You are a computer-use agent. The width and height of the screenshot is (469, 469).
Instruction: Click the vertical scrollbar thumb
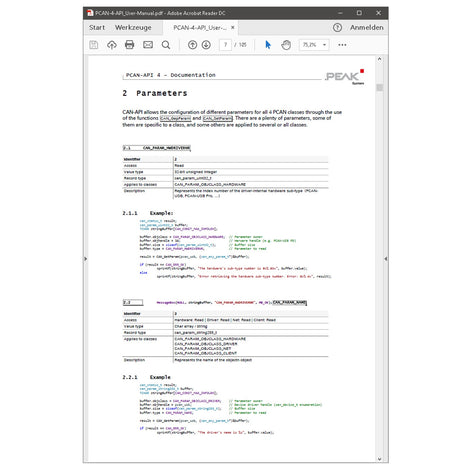click(379, 88)
